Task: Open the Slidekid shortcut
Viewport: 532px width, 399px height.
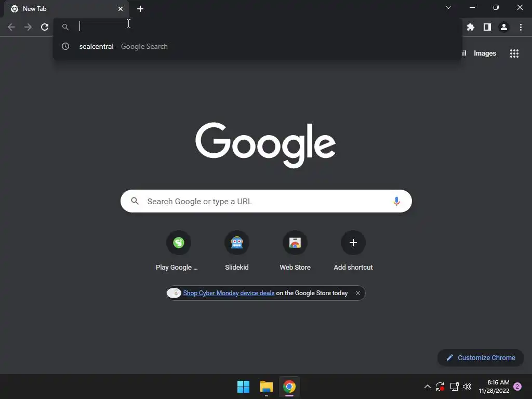Action: click(237, 251)
